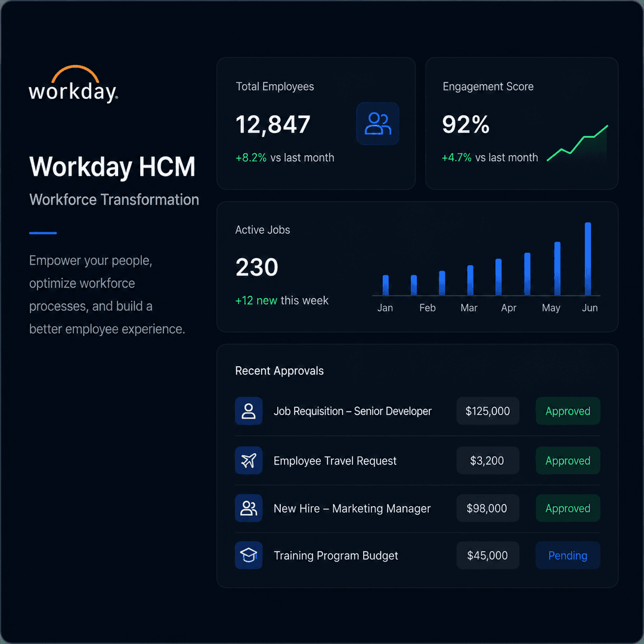The height and width of the screenshot is (644, 644).
Task: Click the 92% engagement score value
Action: click(x=466, y=125)
